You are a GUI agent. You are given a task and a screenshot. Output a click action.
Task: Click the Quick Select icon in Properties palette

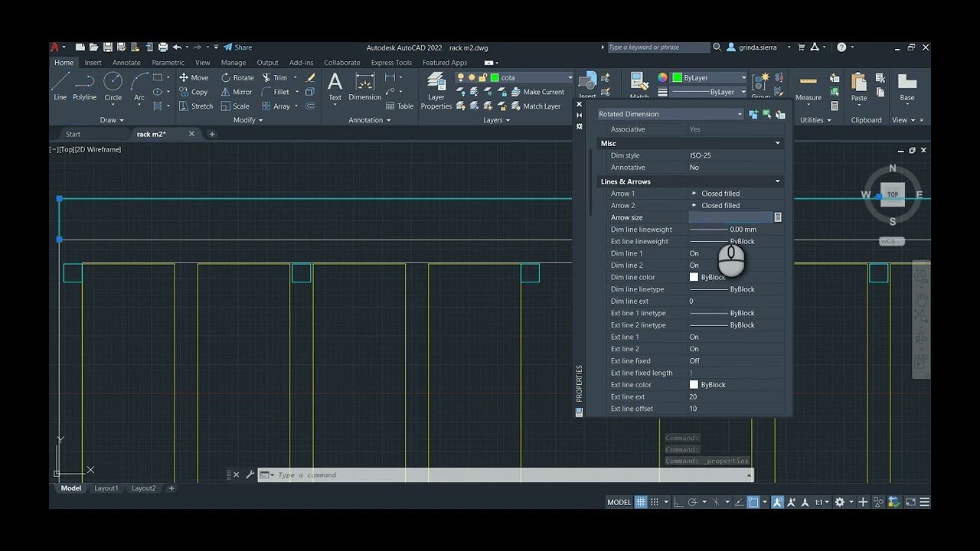(781, 114)
